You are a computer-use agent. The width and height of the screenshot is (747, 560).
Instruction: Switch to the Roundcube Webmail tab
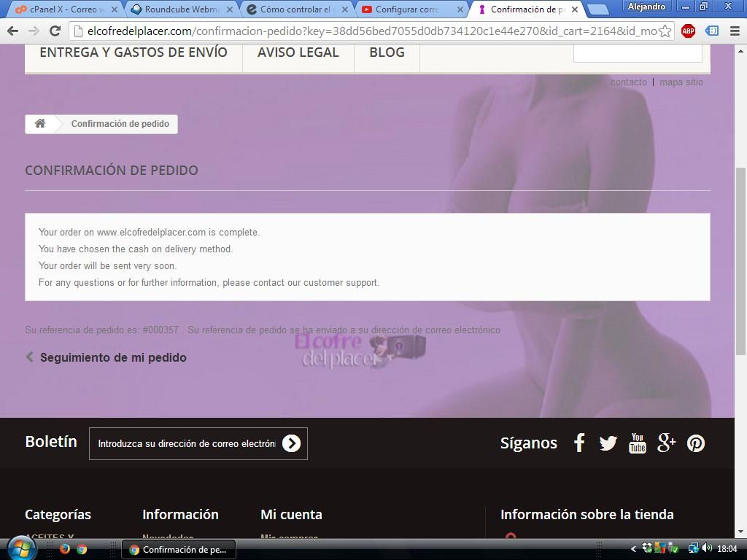tap(181, 9)
